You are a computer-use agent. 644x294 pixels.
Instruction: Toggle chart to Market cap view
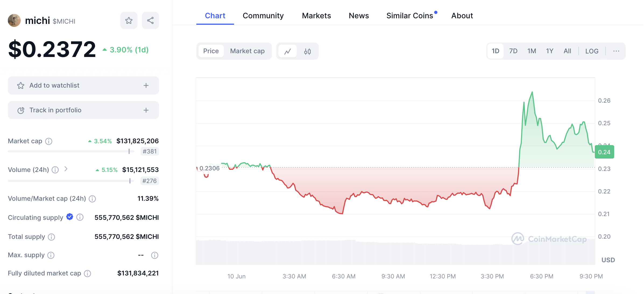coord(247,51)
